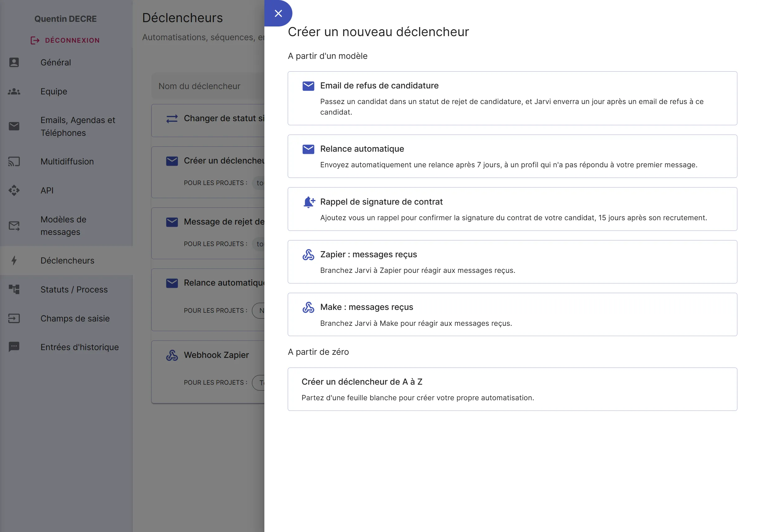The width and height of the screenshot is (757, 532).
Task: Close the new trigger creation panel
Action: point(279,13)
